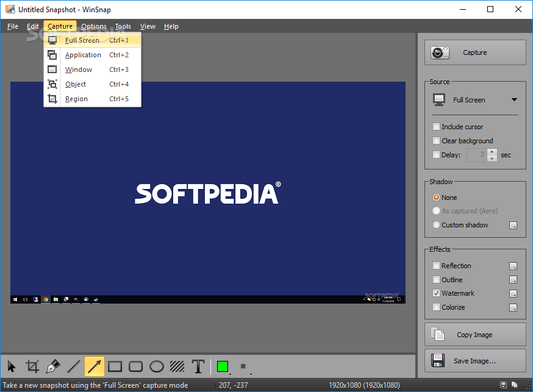Choose Window Ctrl+3 menu entry
Viewport: 533px width, 392px height.
pyautogui.click(x=92, y=69)
